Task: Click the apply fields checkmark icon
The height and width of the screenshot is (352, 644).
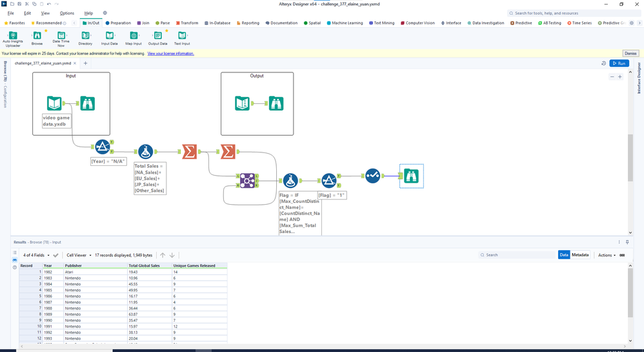Action: [x=56, y=255]
